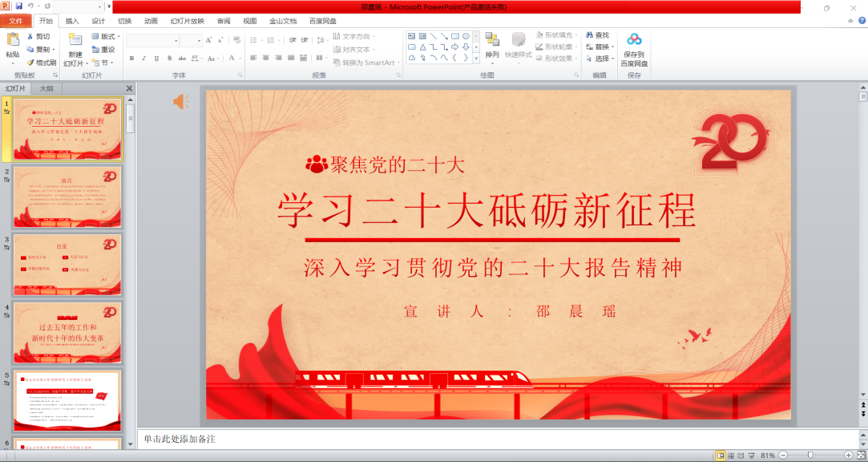Viewport: 868px width, 462px height.
Task: Open the Text Direction (文字方向) dropdown
Action: click(353, 36)
